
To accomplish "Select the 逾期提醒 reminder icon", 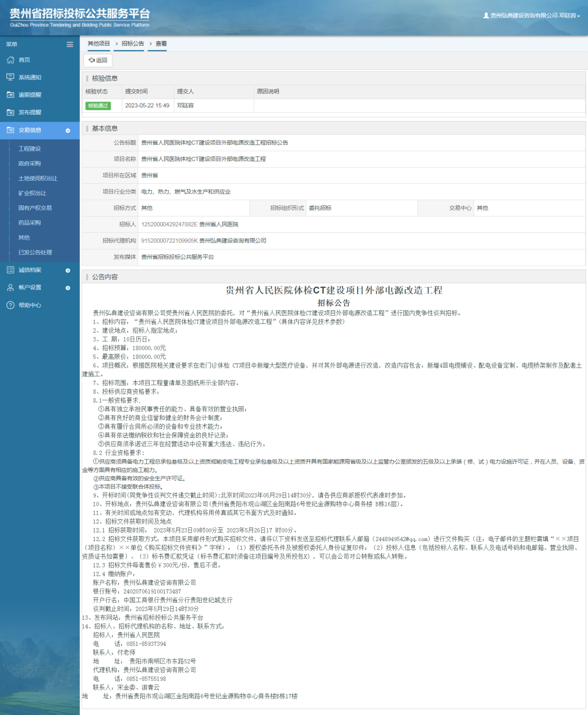I will tap(10, 94).
